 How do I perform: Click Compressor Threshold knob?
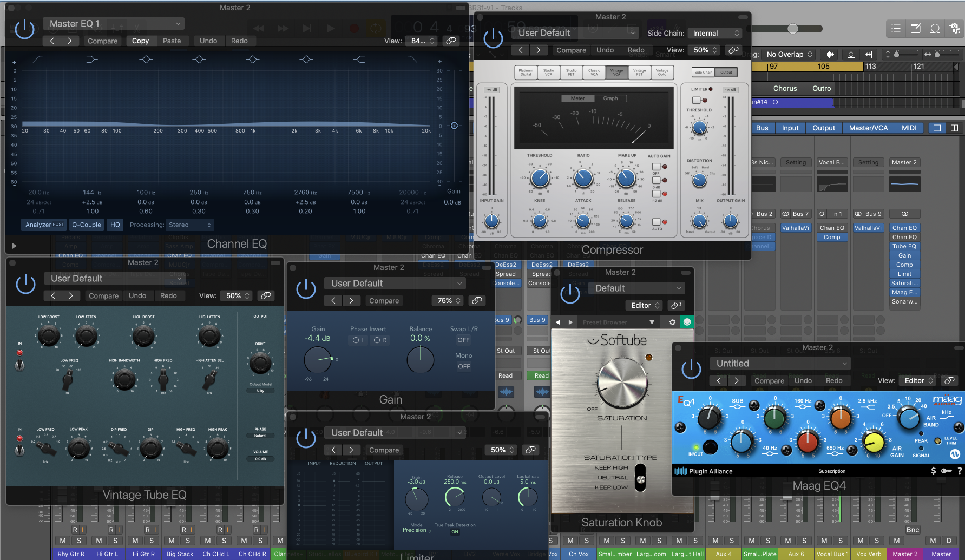coord(540,177)
